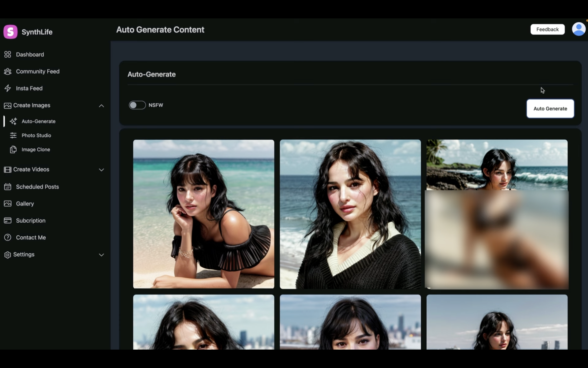This screenshot has width=588, height=368.
Task: Open the woman lying on sand thumbnail
Action: click(x=204, y=214)
